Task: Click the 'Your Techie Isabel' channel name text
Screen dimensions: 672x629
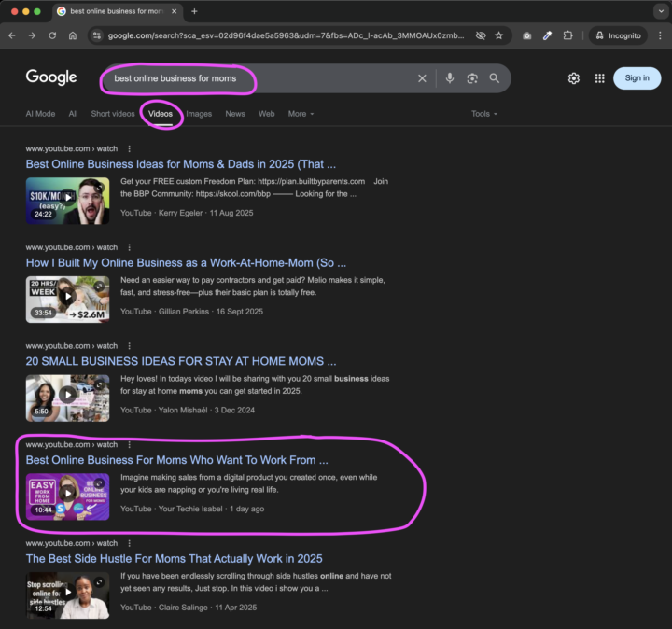Action: (x=190, y=509)
